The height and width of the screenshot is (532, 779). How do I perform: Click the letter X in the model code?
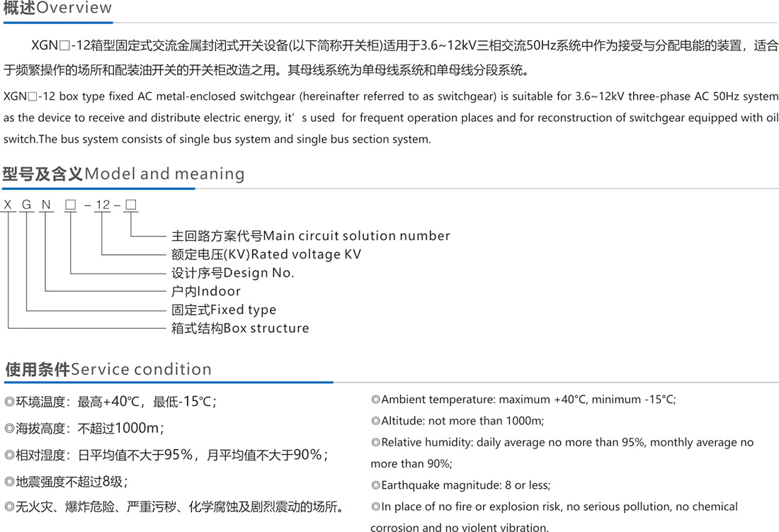pyautogui.click(x=8, y=205)
